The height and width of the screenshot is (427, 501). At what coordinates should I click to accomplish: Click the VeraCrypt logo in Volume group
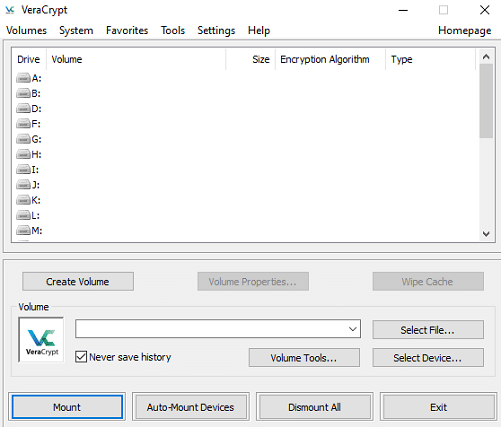click(41, 340)
